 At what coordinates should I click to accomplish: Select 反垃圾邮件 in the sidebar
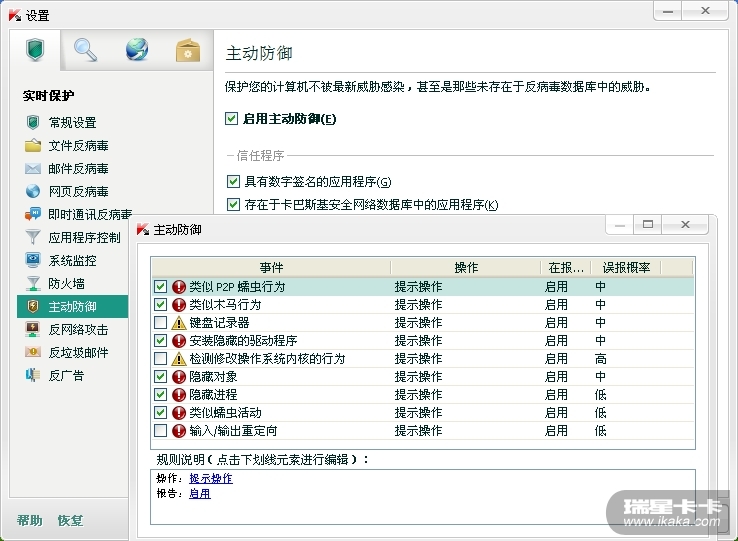click(78, 352)
